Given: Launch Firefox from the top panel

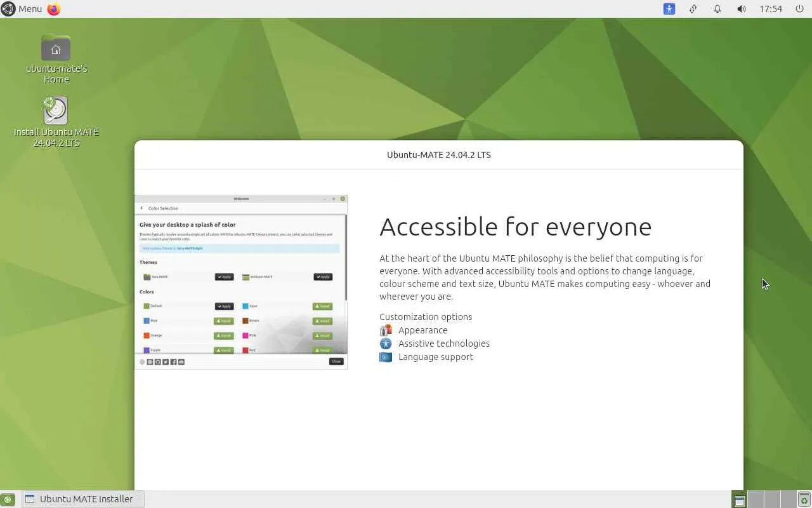Looking at the screenshot, I should (x=54, y=9).
